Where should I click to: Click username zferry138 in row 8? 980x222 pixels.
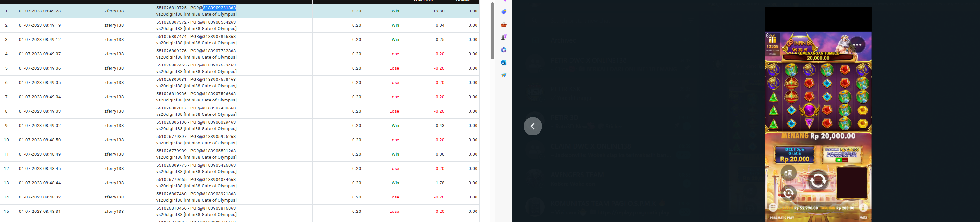[114, 111]
